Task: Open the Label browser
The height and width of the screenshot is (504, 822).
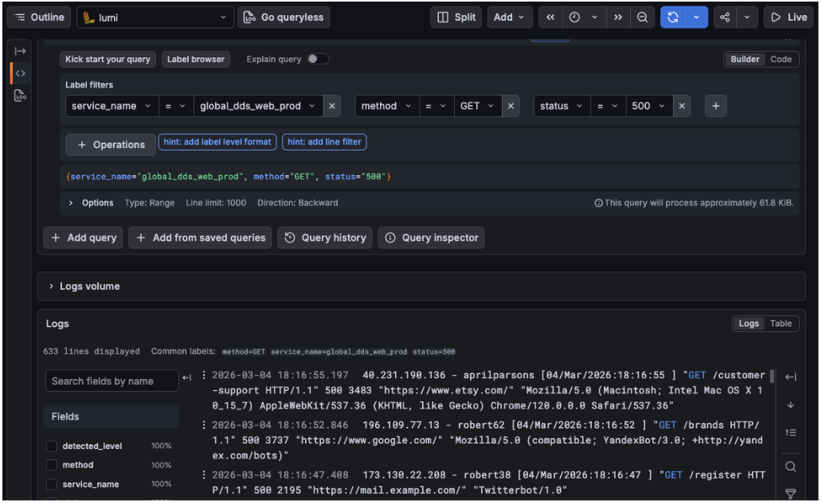Action: click(195, 59)
